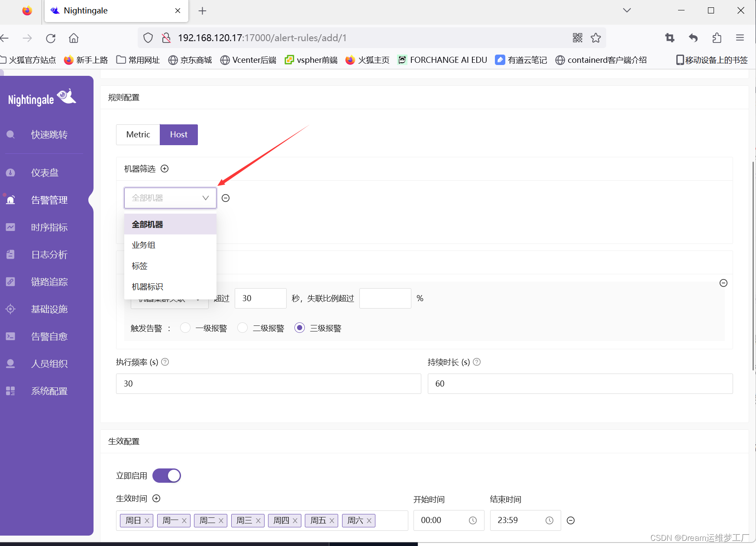Switch to the Host tab
The image size is (756, 546).
coord(179,135)
